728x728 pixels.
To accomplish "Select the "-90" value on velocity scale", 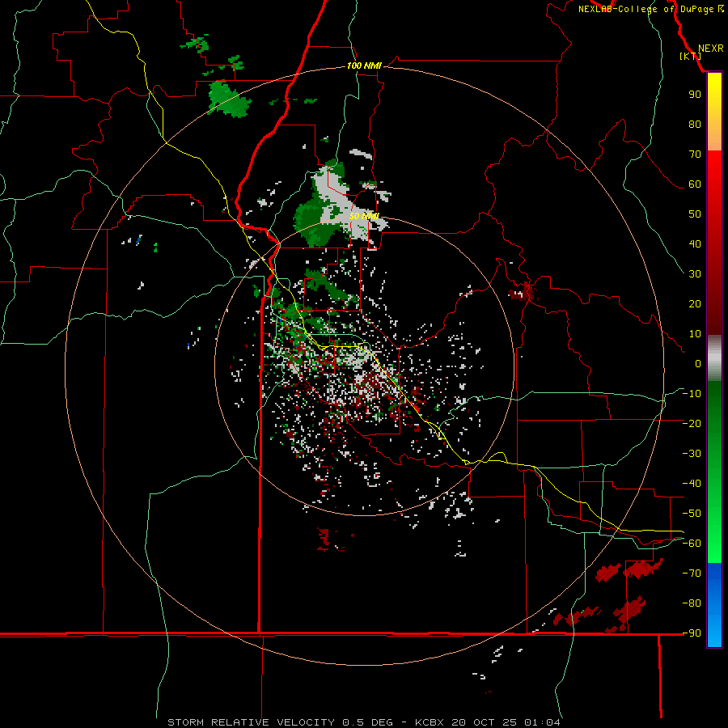I will [x=692, y=633].
